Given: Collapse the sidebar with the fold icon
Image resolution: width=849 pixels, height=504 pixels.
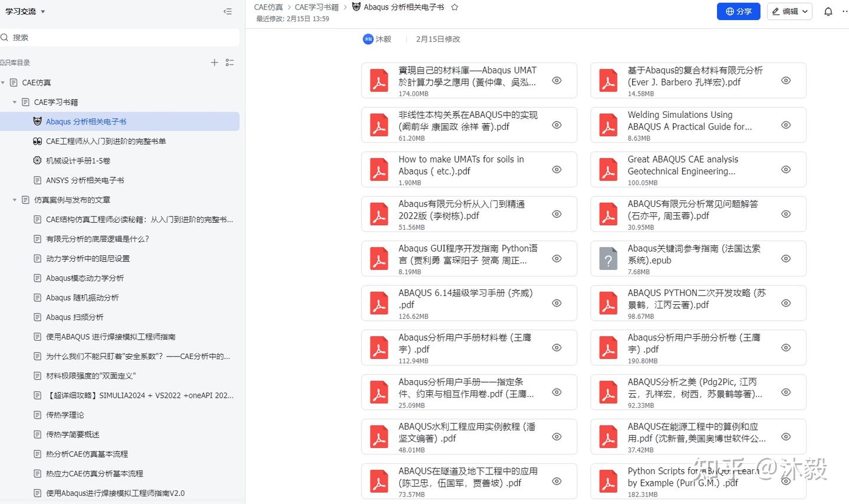Looking at the screenshot, I should tap(228, 11).
